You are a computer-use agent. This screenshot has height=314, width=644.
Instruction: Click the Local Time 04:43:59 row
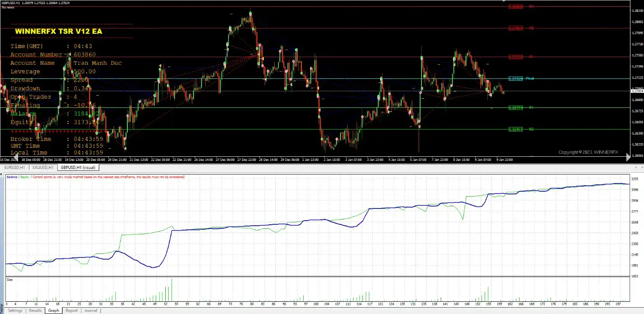pyautogui.click(x=57, y=153)
